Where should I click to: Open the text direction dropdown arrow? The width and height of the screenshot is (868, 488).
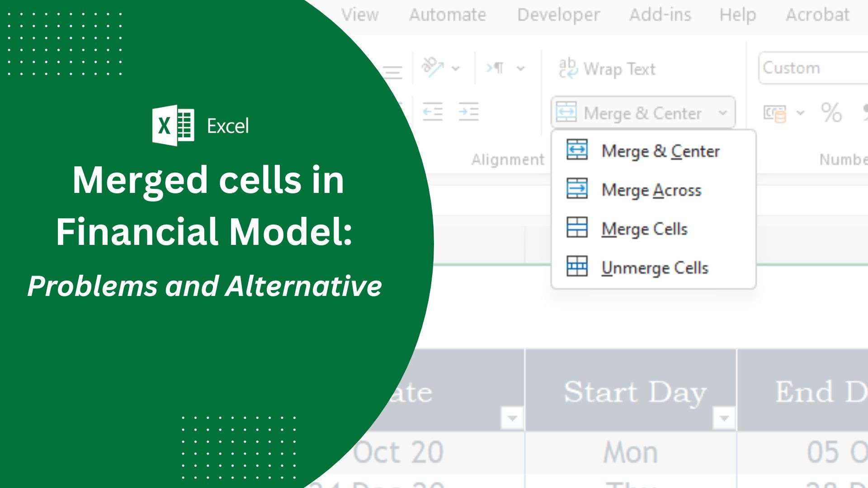coord(521,69)
